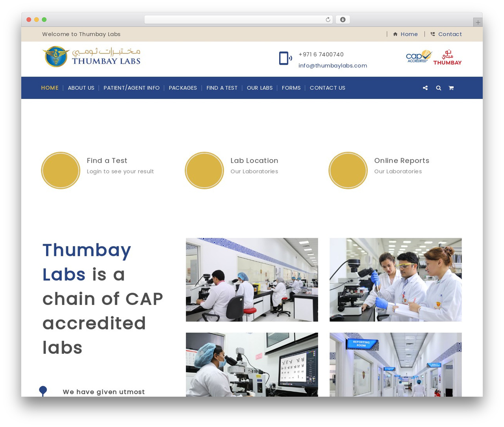Click the Online Reports gold circle
The image size is (504, 427).
348,171
